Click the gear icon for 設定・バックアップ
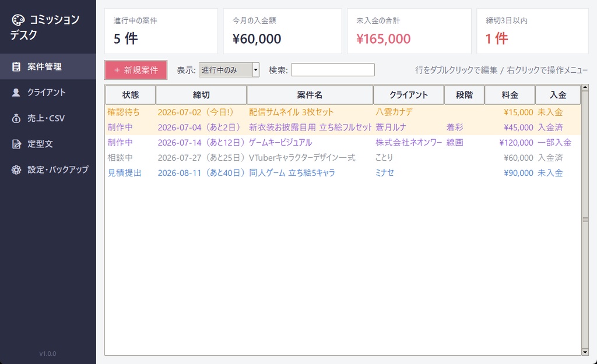Viewport: 597px width, 364px height. coord(16,169)
